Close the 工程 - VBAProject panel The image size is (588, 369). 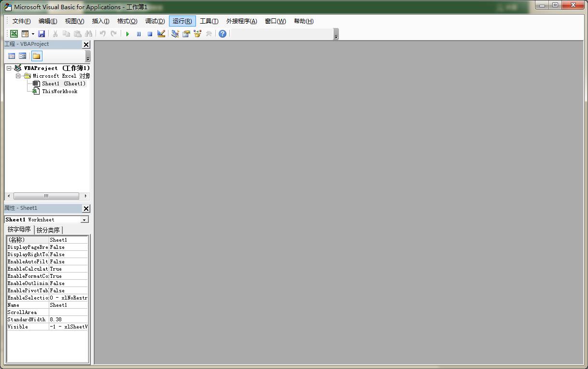point(86,45)
